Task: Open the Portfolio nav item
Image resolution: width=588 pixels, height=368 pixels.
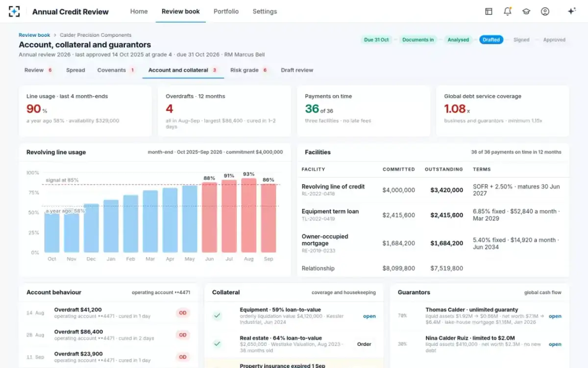Action: click(226, 11)
